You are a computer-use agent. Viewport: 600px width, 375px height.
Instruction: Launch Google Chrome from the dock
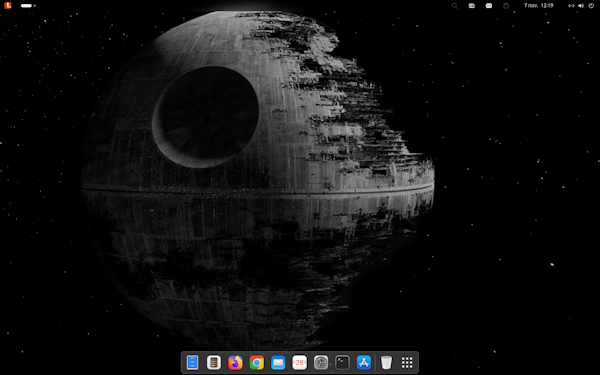tap(257, 362)
